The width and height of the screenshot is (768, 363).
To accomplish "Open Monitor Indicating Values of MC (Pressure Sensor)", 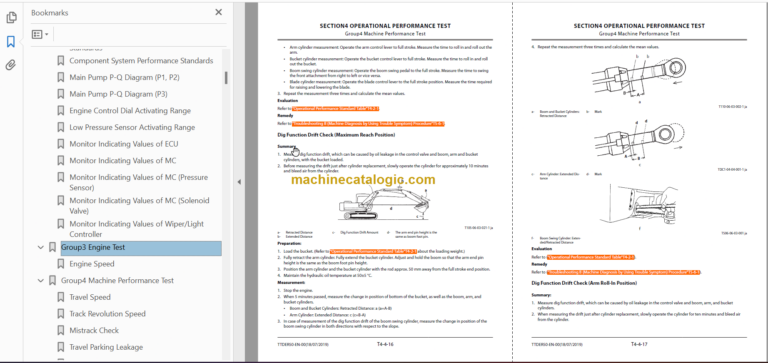I will (139, 182).
